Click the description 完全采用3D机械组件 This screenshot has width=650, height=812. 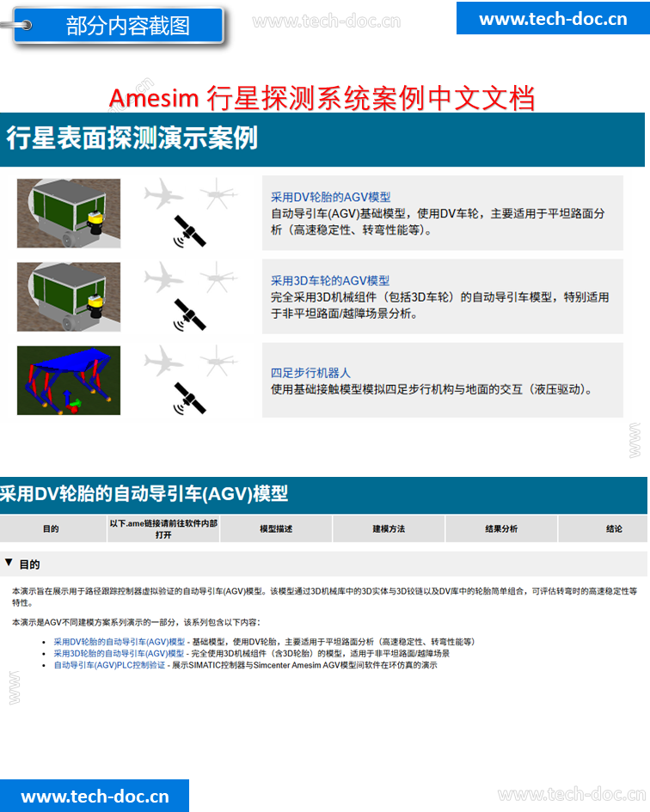click(x=439, y=306)
